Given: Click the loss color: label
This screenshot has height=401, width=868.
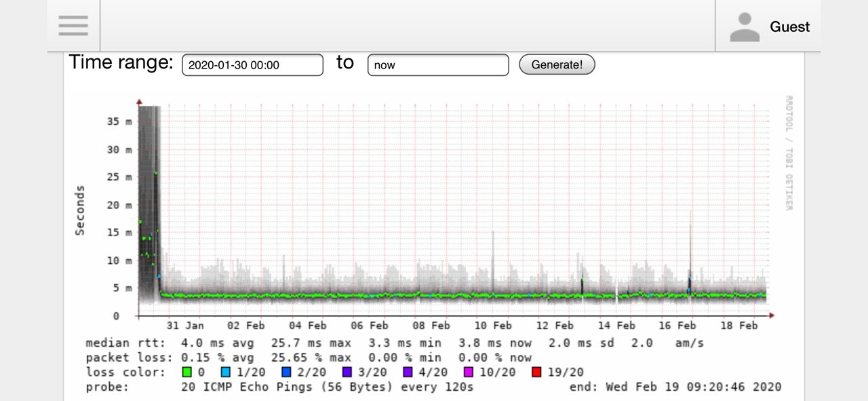Looking at the screenshot, I should pyautogui.click(x=125, y=372).
